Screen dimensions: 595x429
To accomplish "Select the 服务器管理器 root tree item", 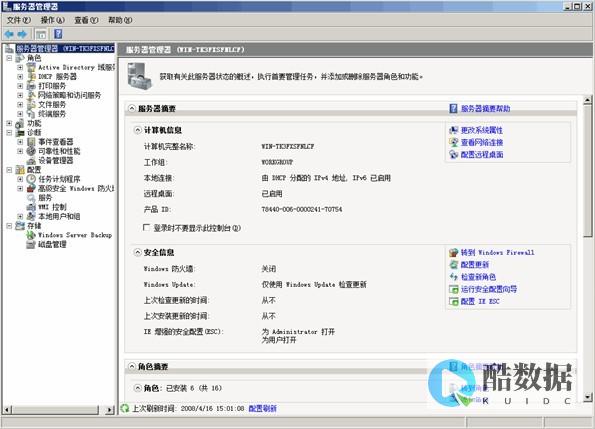I will (65, 49).
